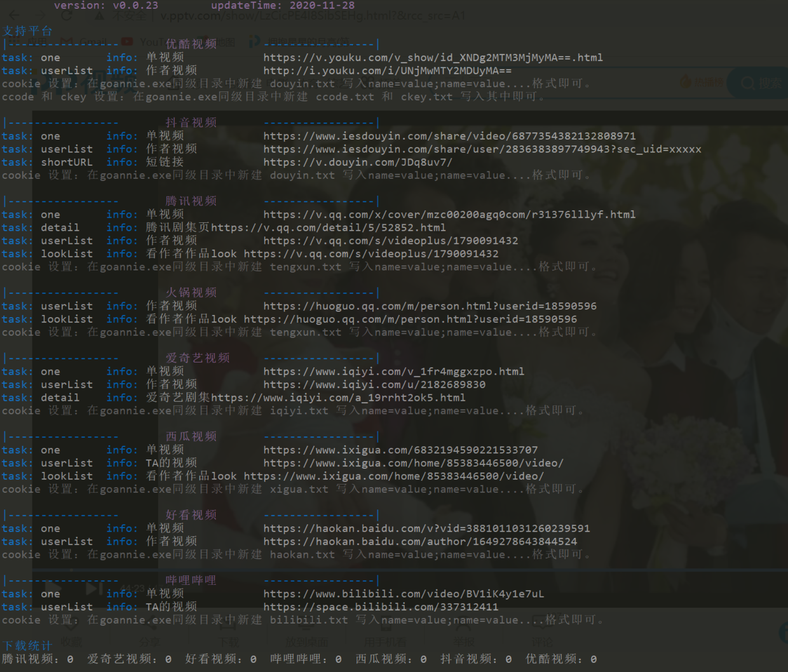Click the 腾讯剧集页 info label
The width and height of the screenshot is (788, 672).
click(179, 227)
